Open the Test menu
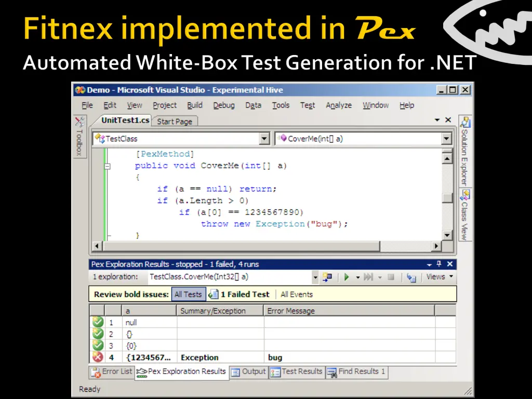Image resolution: width=532 pixels, height=399 pixels. [x=308, y=105]
